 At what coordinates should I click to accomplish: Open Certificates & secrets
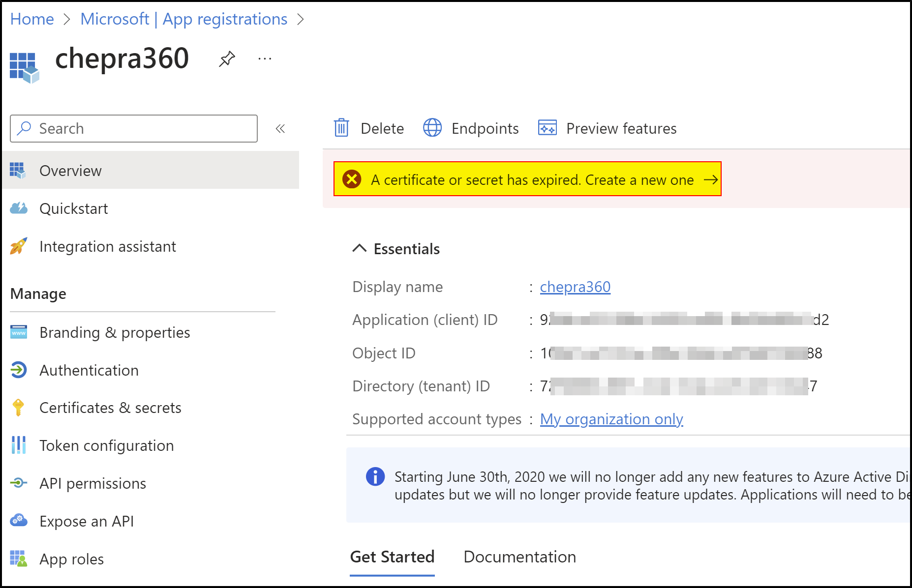pos(110,408)
